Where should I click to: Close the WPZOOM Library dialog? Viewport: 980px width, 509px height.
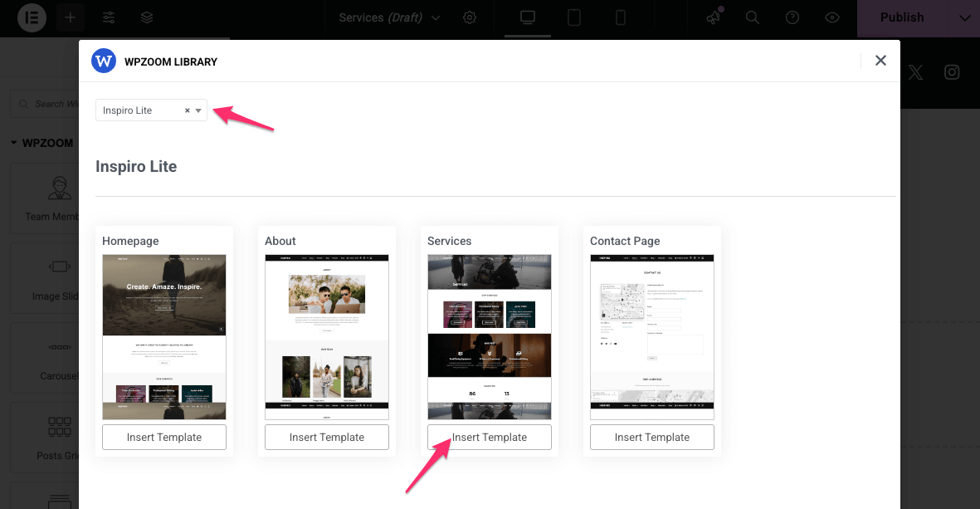coord(880,61)
